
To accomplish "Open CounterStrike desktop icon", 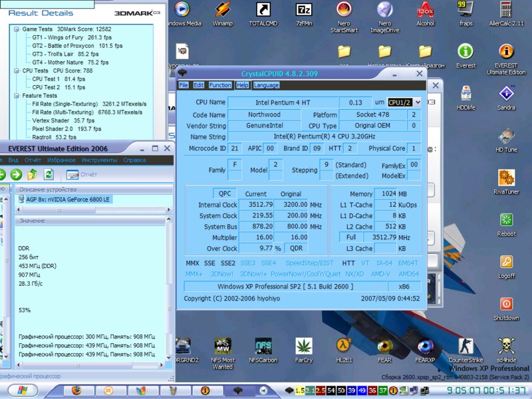I will click(466, 350).
